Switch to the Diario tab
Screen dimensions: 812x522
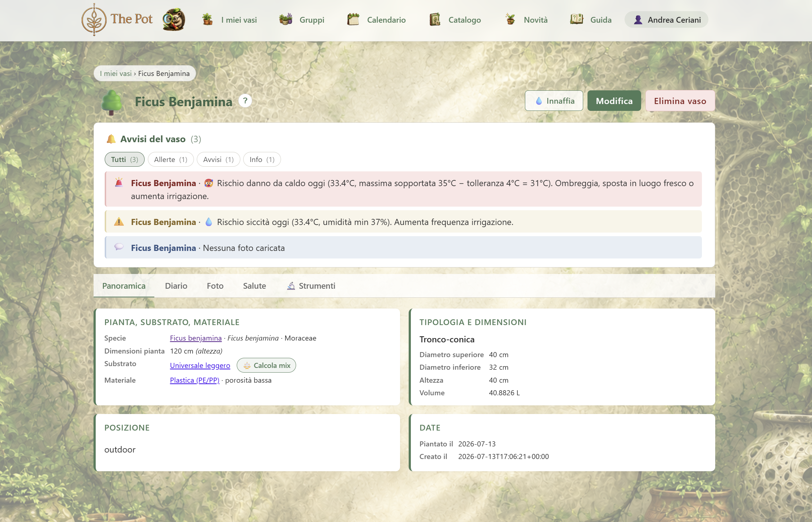point(176,286)
